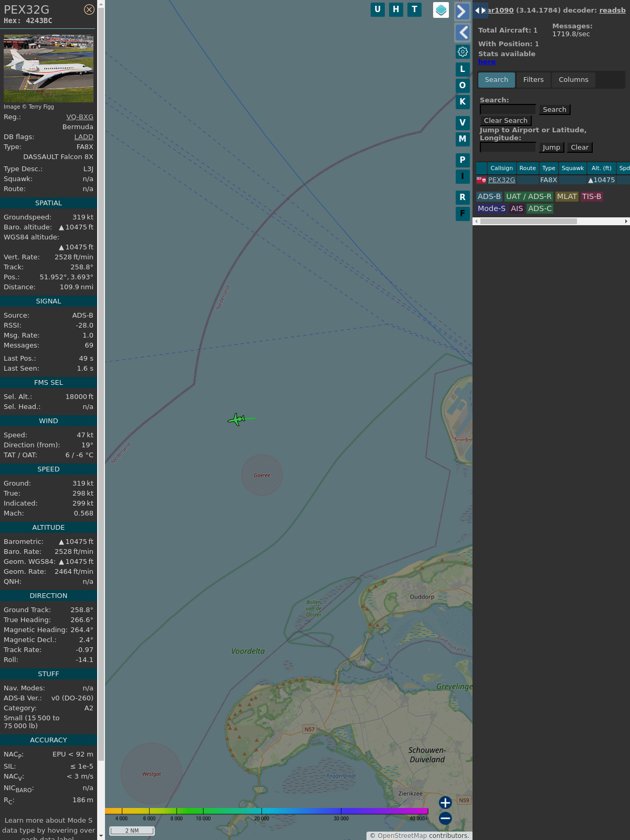Viewport: 630px width, 840px height.
Task: Expand sidebar with right chevron arrow
Action: (x=462, y=11)
